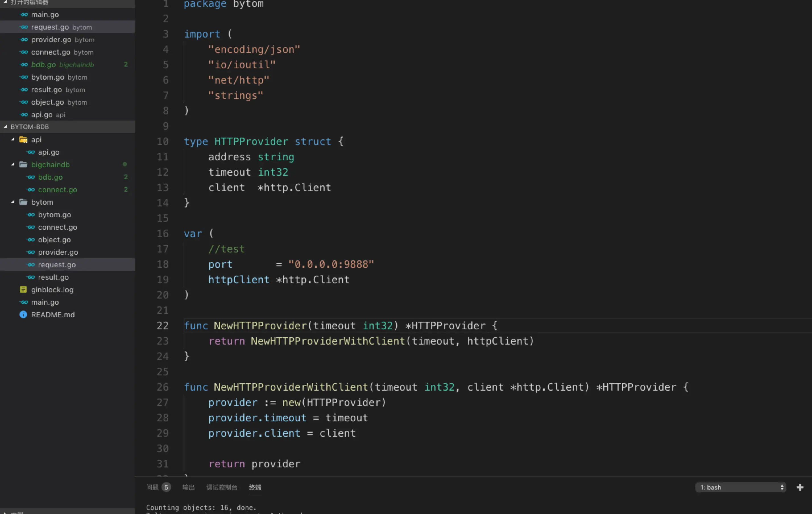Collapse the api folder arrow
This screenshot has height=514, width=812.
tap(13, 139)
